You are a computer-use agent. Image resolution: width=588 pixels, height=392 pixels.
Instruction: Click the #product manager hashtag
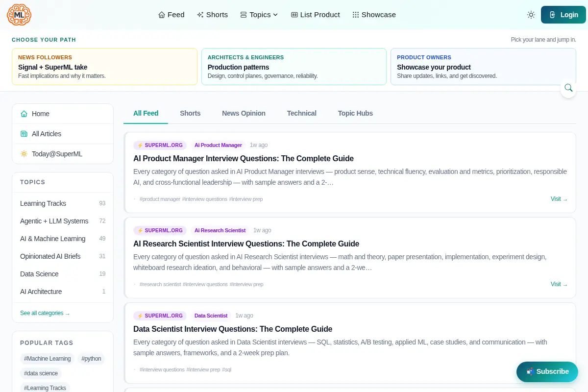tap(160, 199)
